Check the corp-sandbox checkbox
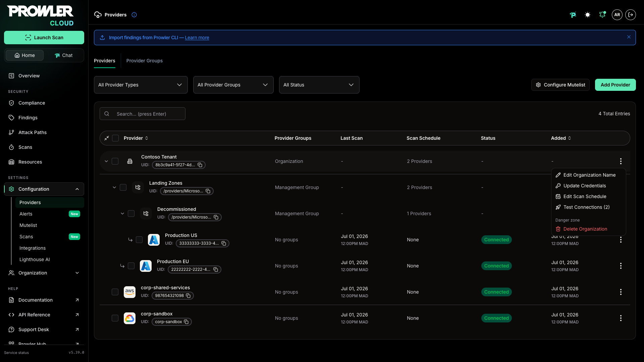 point(115,318)
